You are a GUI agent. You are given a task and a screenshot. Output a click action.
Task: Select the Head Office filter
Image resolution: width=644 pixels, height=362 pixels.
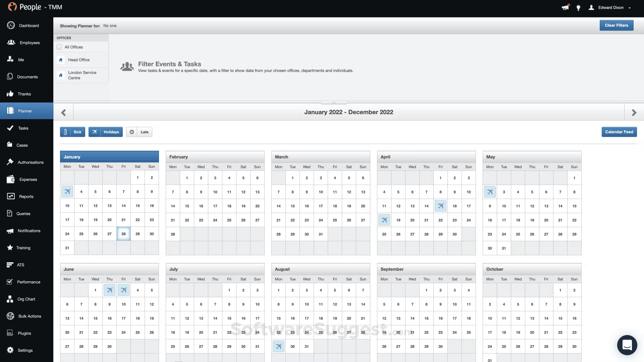78,60
